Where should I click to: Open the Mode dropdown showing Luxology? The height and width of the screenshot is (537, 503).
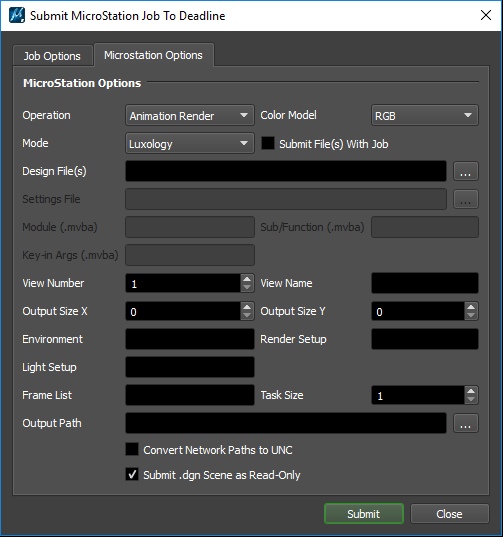[190, 143]
